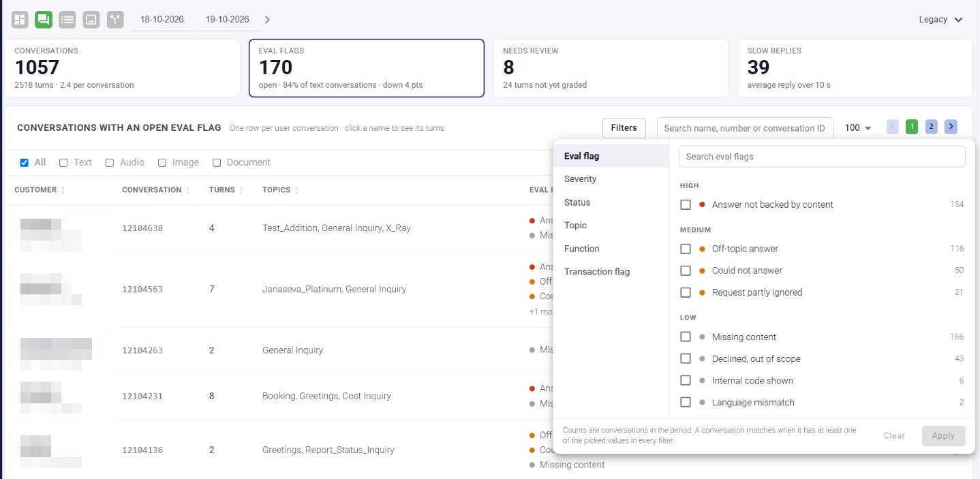Sort by Turns column arrows

(241, 190)
